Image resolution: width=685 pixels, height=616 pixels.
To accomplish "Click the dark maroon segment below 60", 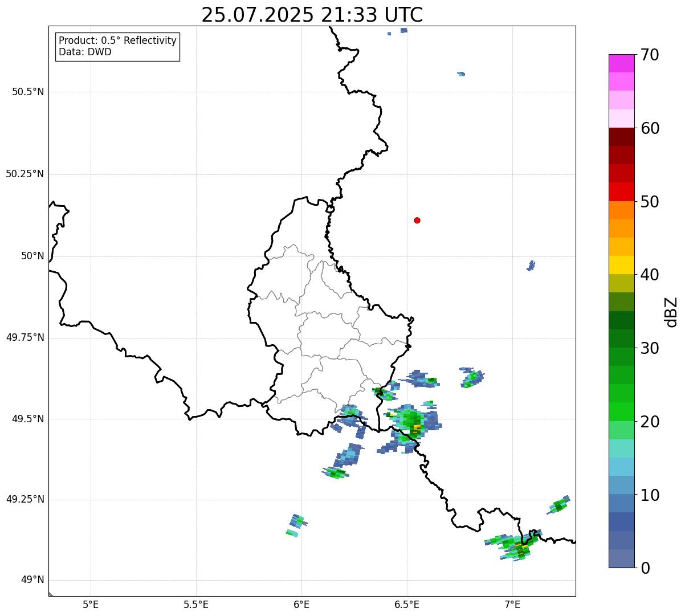I will click(x=621, y=137).
